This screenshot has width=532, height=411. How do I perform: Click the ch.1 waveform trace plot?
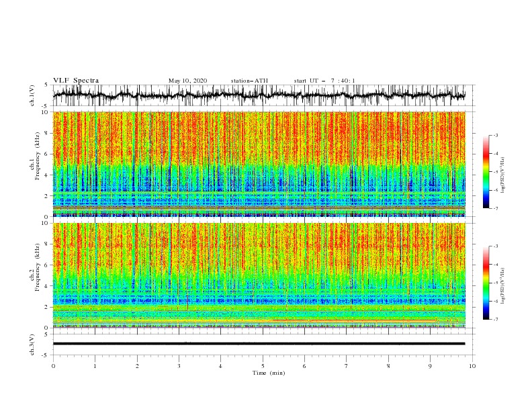[259, 95]
